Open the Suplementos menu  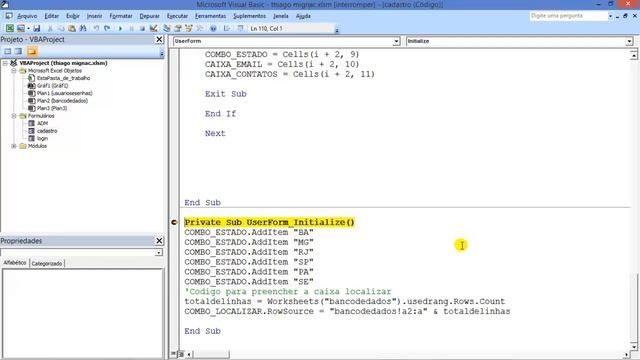249,16
